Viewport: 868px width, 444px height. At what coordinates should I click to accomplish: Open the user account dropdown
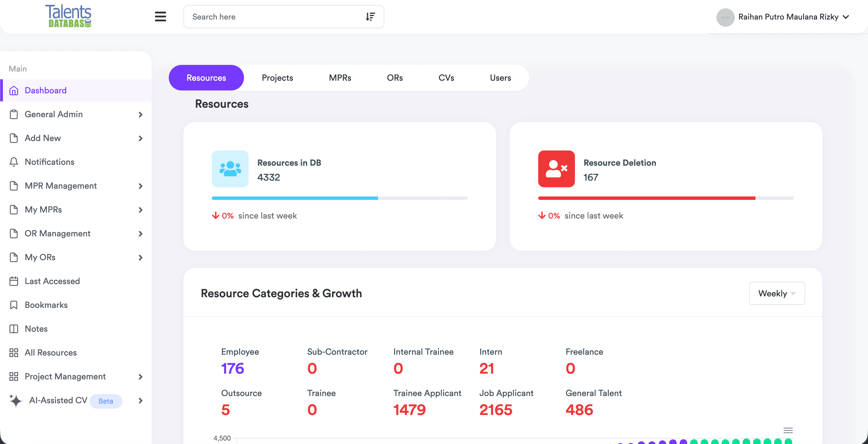788,17
